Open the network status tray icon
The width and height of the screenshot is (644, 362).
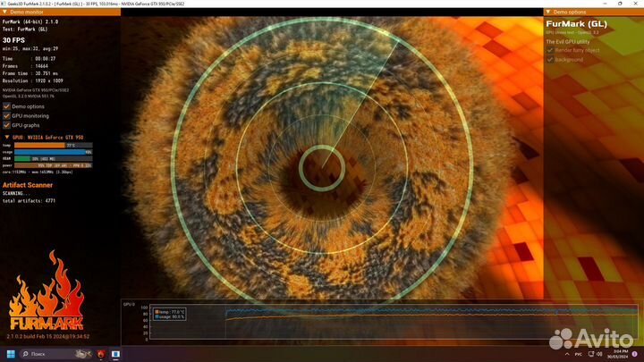[591, 354]
